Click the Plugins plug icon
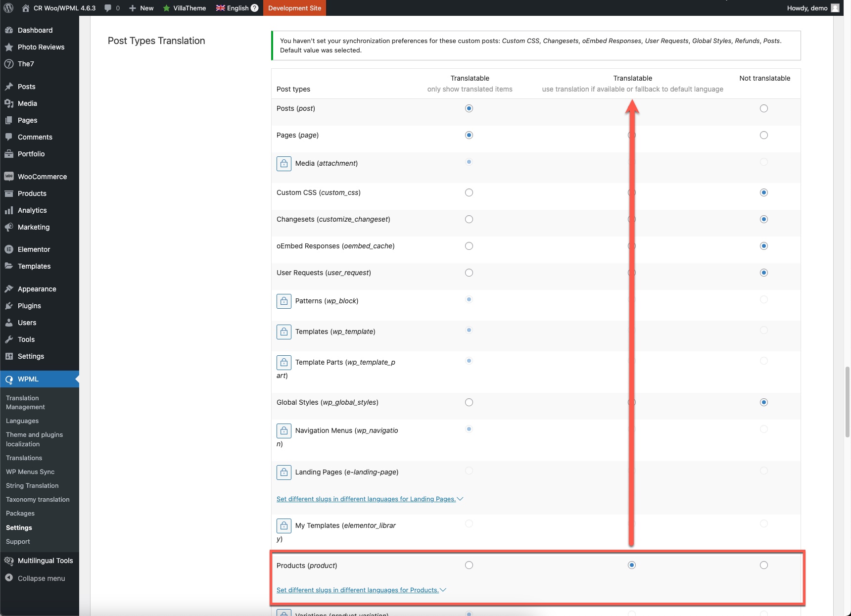Screen dimensions: 851x616 9,306
